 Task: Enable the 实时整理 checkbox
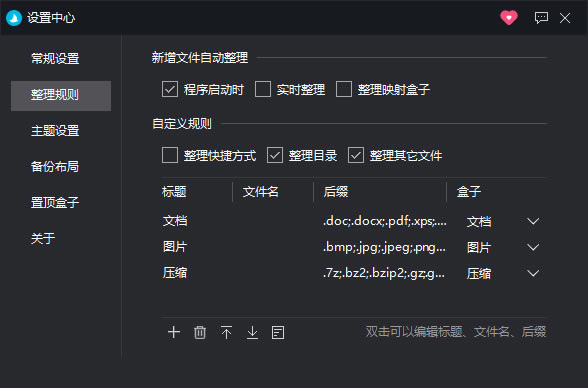(x=263, y=90)
